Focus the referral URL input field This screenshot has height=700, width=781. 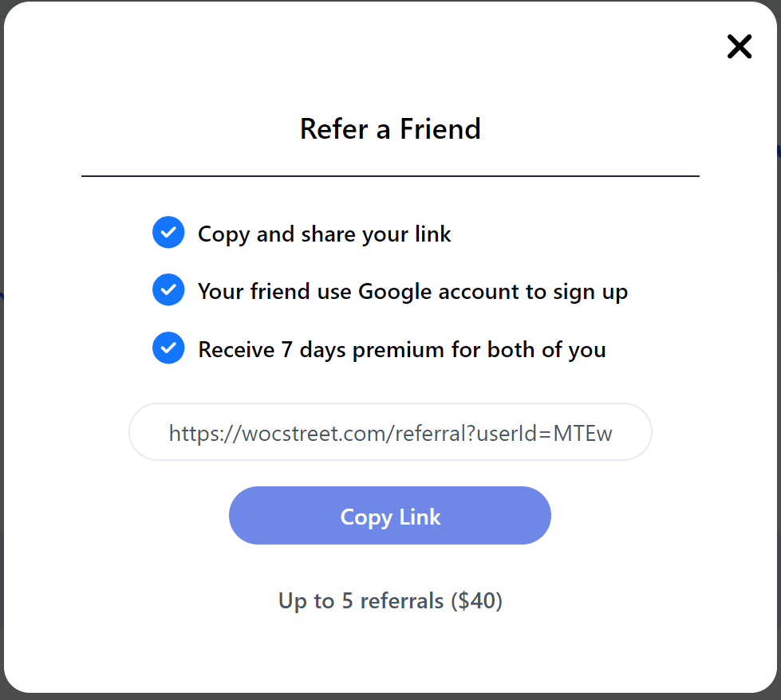pyautogui.click(x=391, y=432)
